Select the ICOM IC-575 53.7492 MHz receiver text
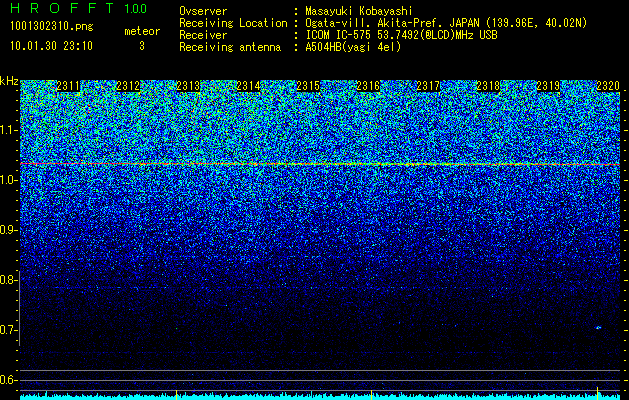This screenshot has width=629, height=400. tap(401, 35)
